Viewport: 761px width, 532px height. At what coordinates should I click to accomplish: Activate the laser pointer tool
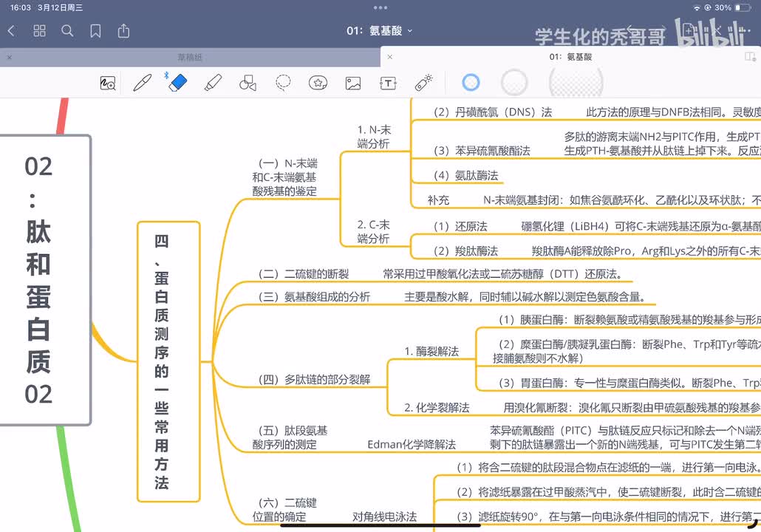coord(423,83)
